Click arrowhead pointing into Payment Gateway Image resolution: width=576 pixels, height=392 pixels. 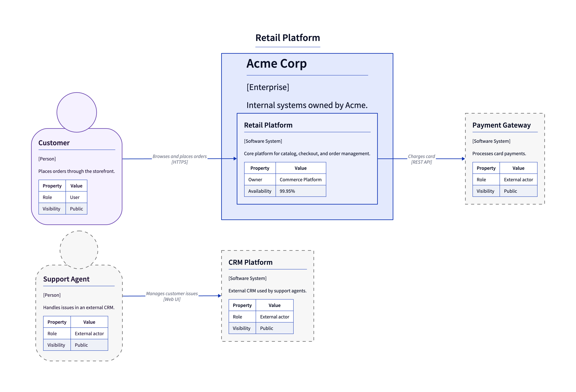[463, 159]
